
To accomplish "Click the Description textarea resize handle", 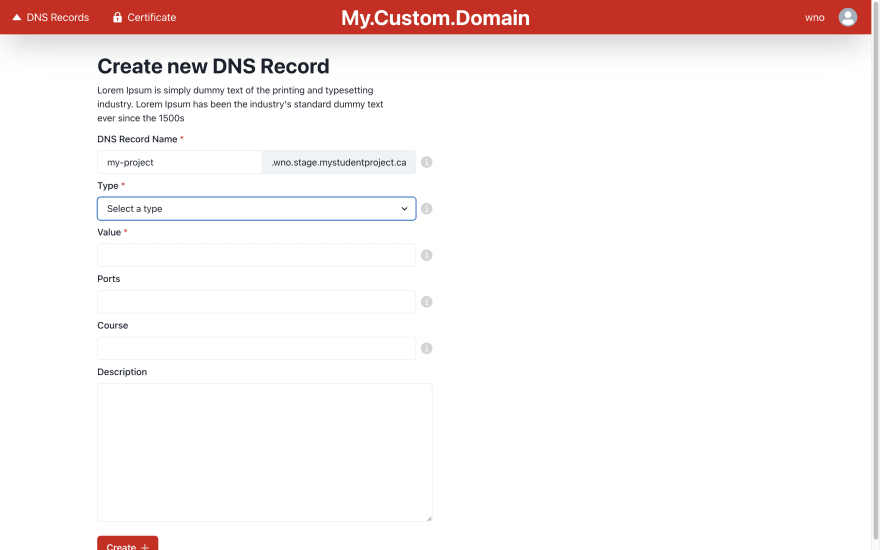I will click(x=429, y=519).
